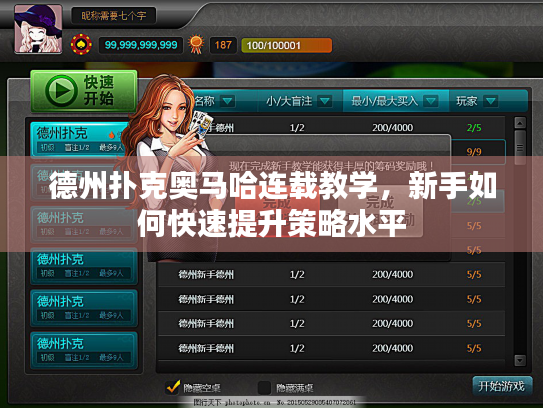Viewport: 543px width, 408px height.
Task: Select the bottom 德州扑克 room tab
Action: (84, 350)
